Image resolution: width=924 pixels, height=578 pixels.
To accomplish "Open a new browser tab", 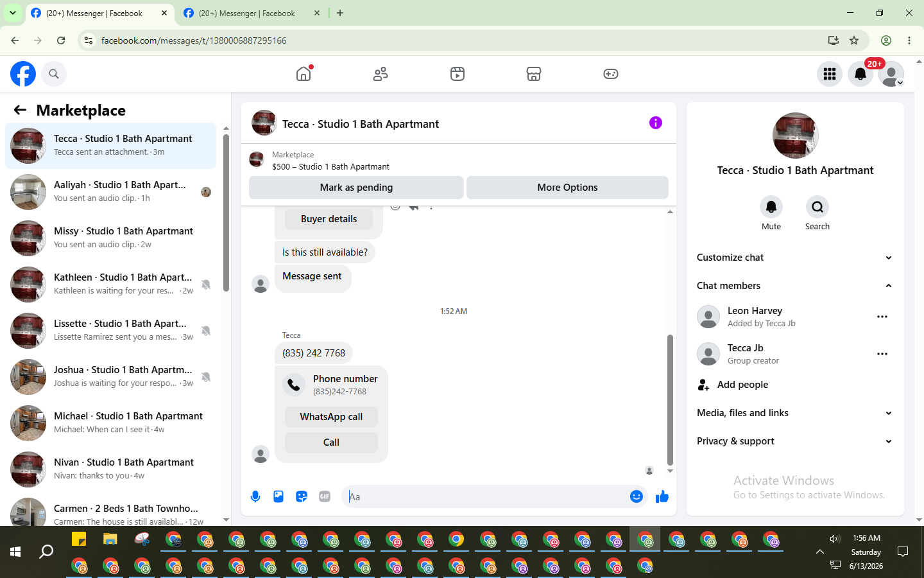I will 340,13.
